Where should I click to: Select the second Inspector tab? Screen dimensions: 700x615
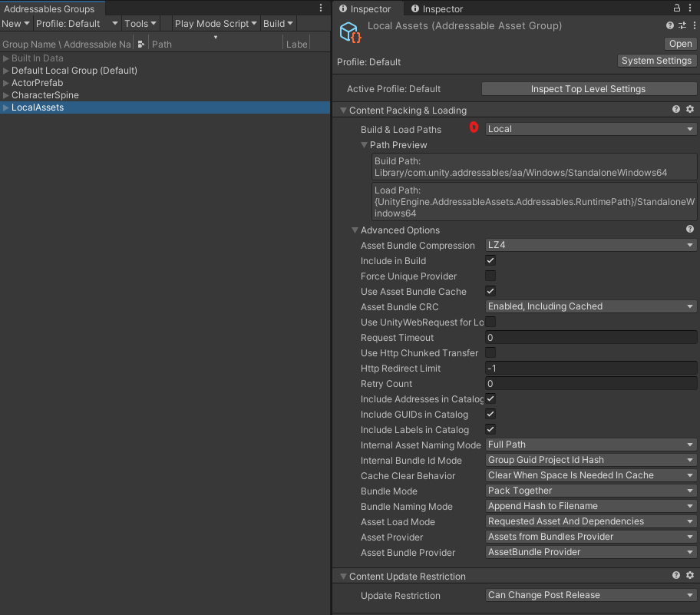click(437, 8)
